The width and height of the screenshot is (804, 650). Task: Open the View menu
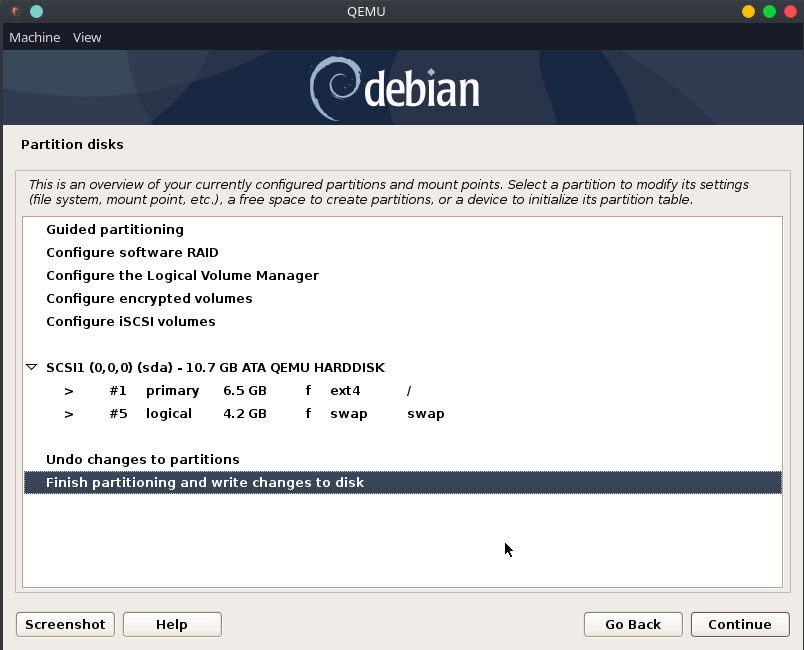[87, 37]
